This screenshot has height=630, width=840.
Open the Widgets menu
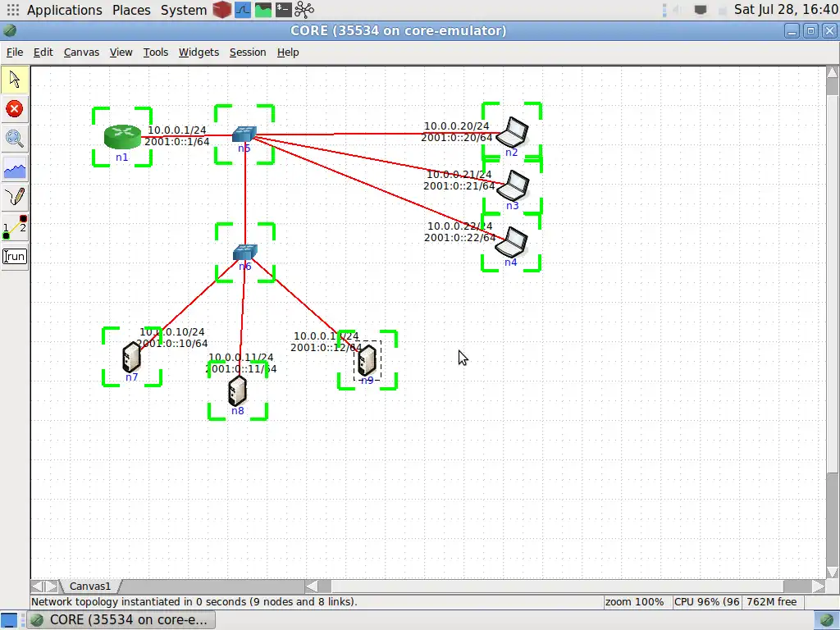click(x=199, y=52)
